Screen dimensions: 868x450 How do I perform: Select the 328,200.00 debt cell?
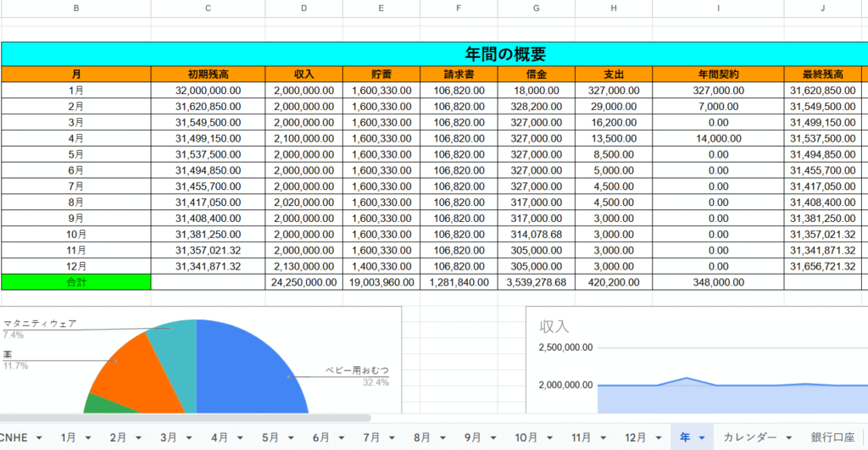[x=537, y=106]
